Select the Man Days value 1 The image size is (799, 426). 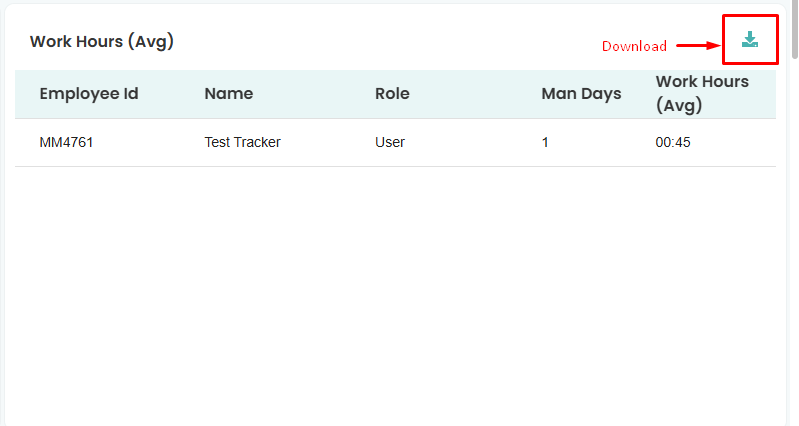pyautogui.click(x=545, y=142)
